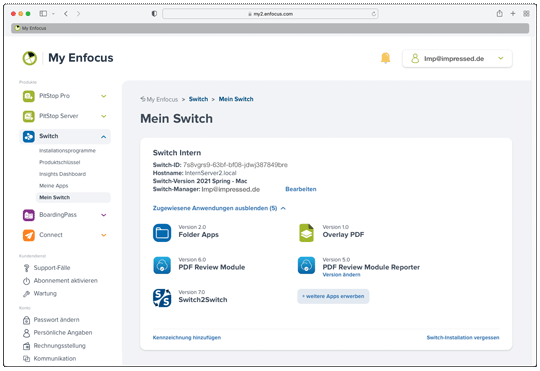Click the Switch Intern heading
The height and width of the screenshot is (371, 540).
click(x=177, y=153)
